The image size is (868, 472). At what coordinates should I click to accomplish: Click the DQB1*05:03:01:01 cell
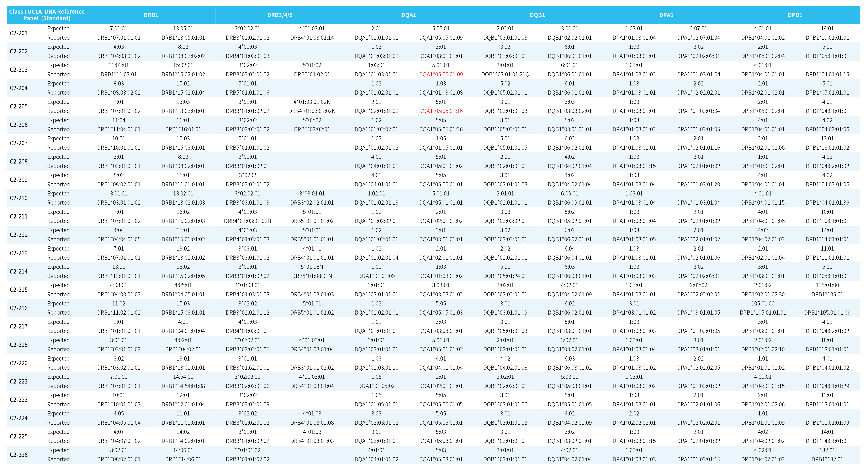570,386
